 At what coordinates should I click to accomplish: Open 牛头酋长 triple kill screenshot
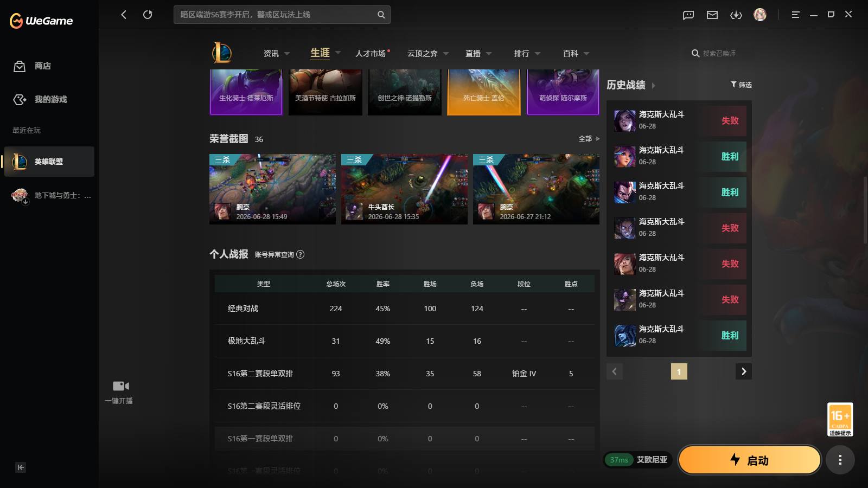point(404,189)
